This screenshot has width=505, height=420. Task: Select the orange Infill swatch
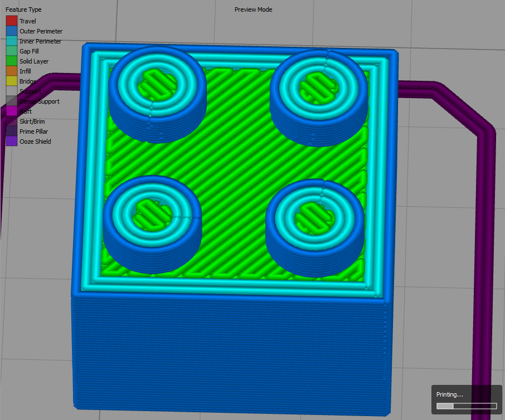12,71
